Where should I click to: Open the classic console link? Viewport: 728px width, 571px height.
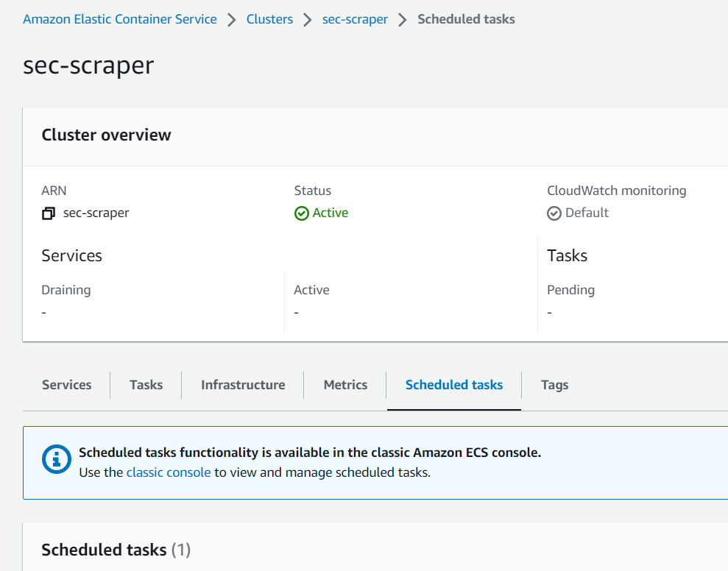coord(169,472)
